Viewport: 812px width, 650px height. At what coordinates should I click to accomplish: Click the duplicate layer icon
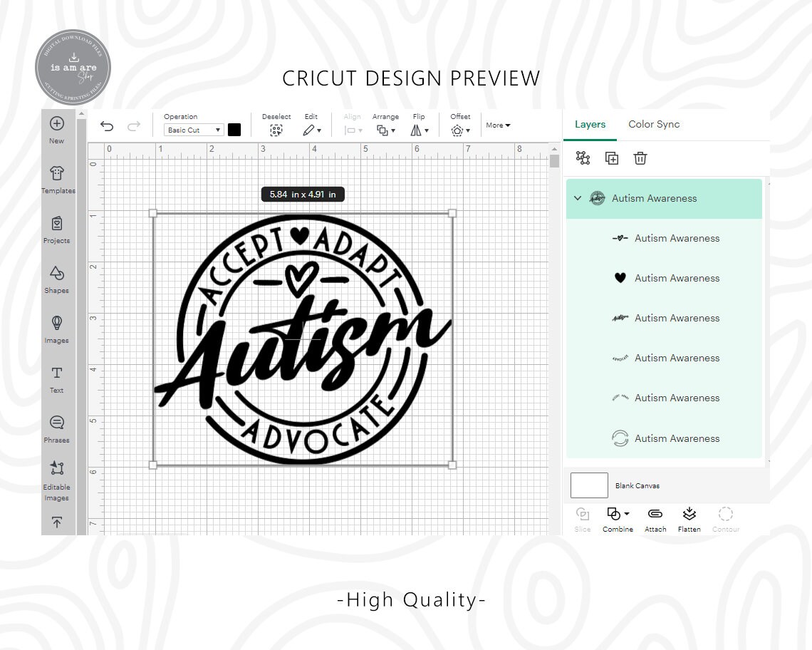point(612,158)
